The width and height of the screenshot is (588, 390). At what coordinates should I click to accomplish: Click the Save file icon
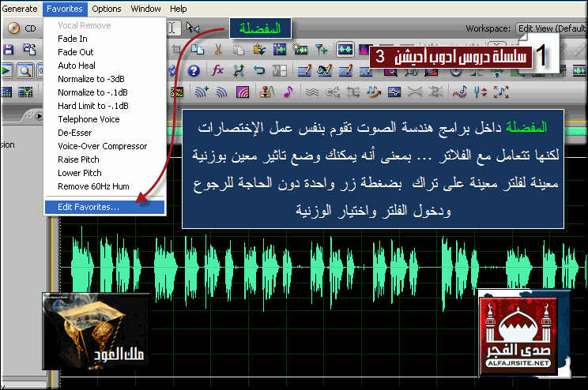coord(8,50)
